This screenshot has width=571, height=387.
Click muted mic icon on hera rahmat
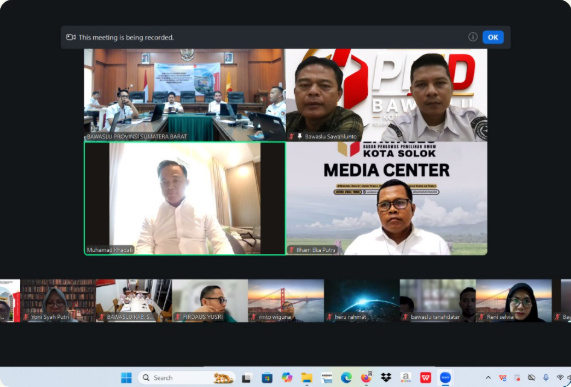click(330, 317)
